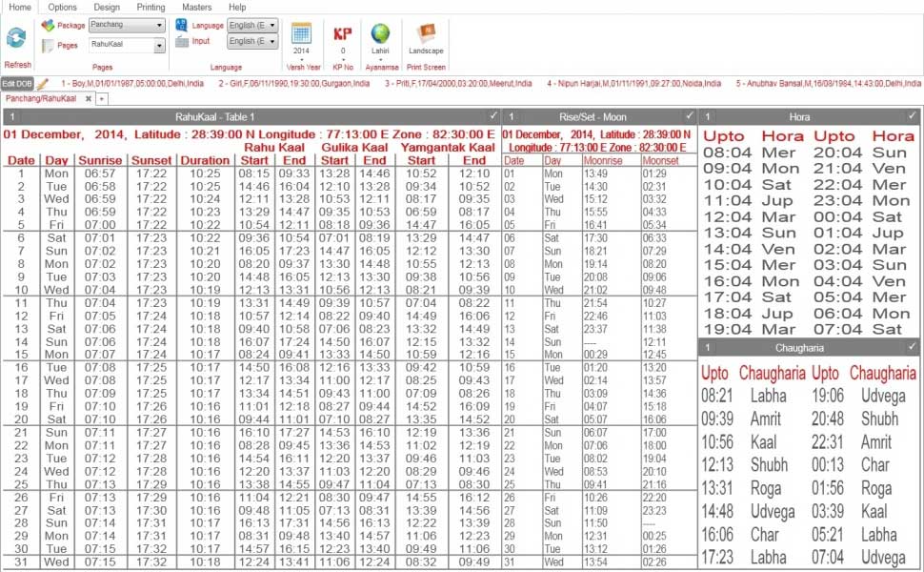Click the Language icon

(x=182, y=25)
